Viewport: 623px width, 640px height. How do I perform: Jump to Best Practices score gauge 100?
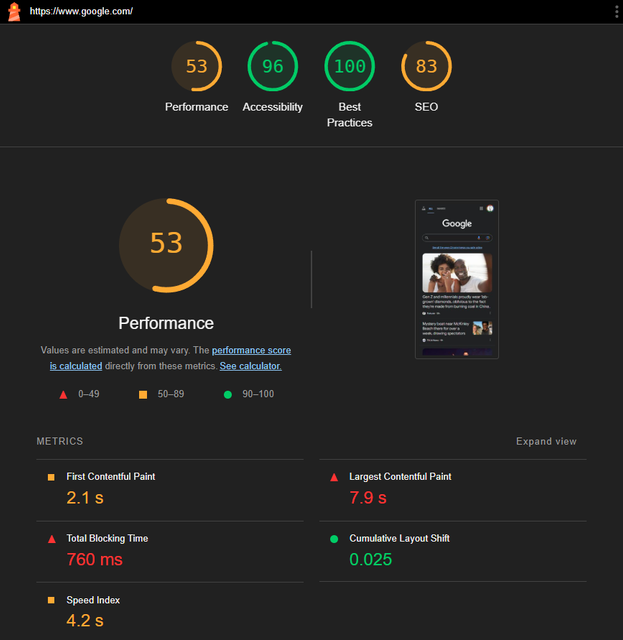coord(349,66)
